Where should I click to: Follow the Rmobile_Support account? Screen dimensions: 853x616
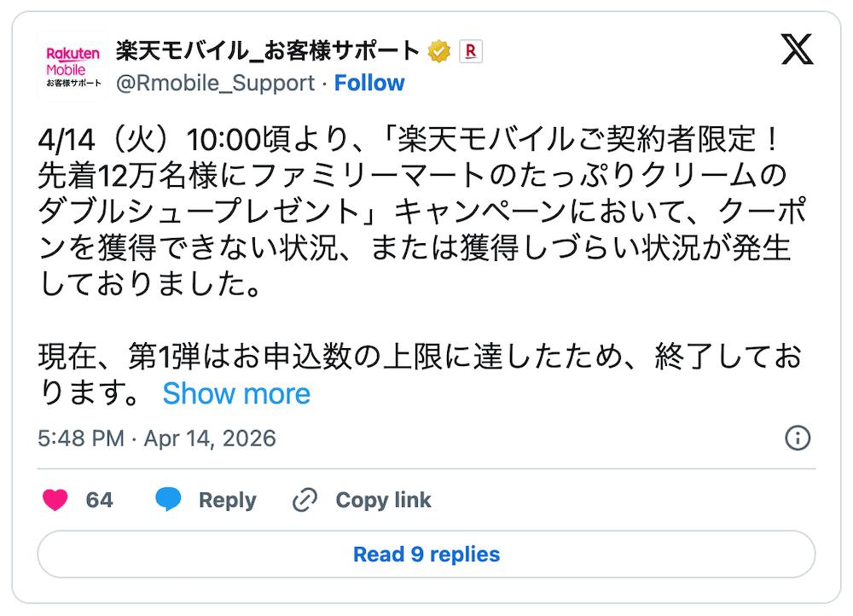pos(368,83)
